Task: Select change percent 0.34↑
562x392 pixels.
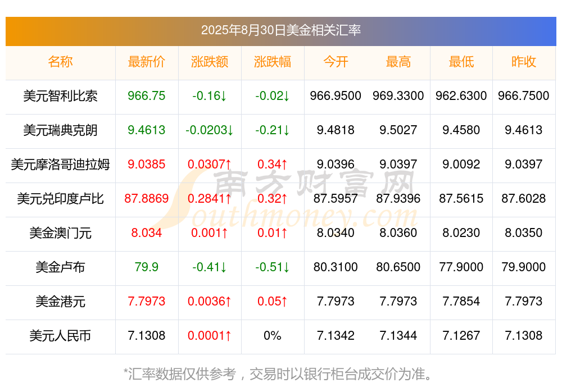Action: [273, 165]
